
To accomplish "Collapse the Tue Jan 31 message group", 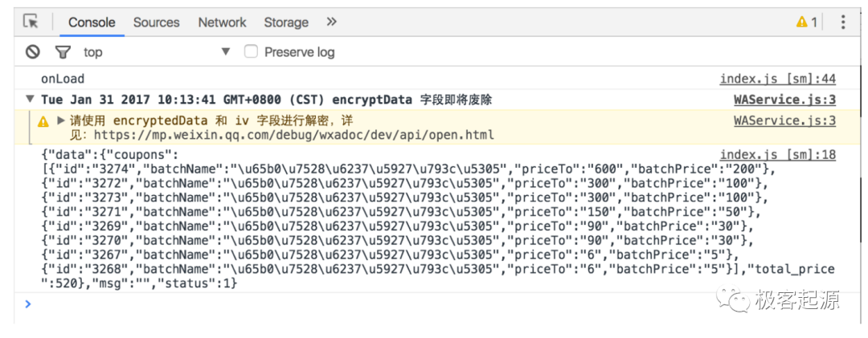I will click(x=30, y=100).
